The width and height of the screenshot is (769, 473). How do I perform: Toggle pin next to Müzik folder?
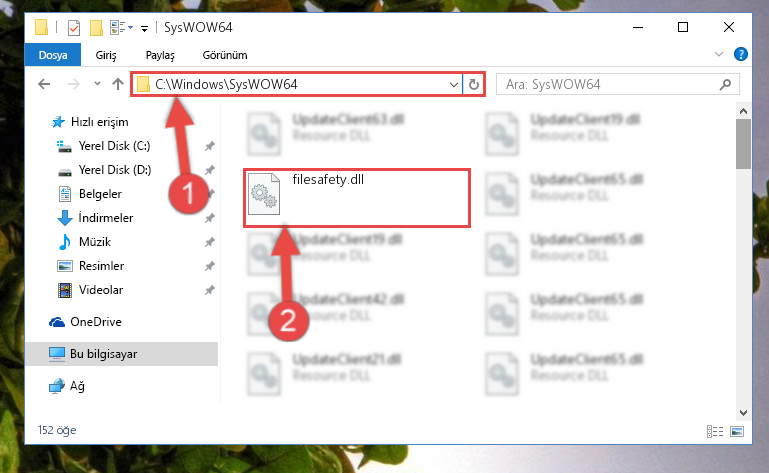(210, 242)
